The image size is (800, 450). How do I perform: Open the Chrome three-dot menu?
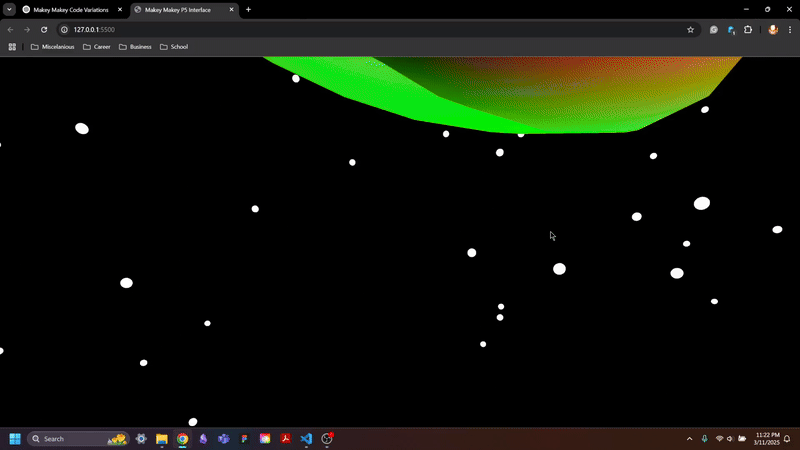coord(790,30)
